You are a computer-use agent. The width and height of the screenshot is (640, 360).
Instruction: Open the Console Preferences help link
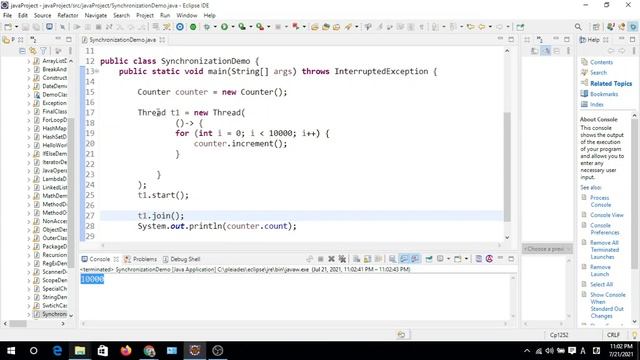point(604,229)
